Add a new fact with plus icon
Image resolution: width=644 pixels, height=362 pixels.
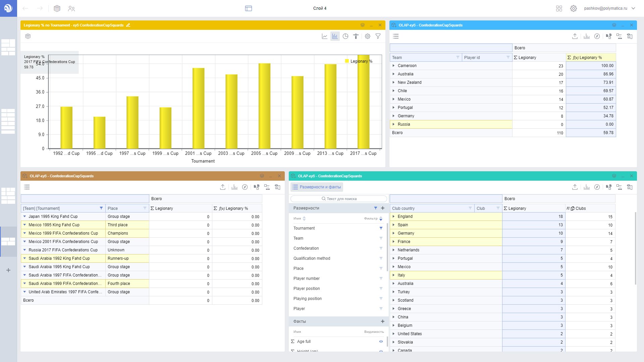pos(383,321)
